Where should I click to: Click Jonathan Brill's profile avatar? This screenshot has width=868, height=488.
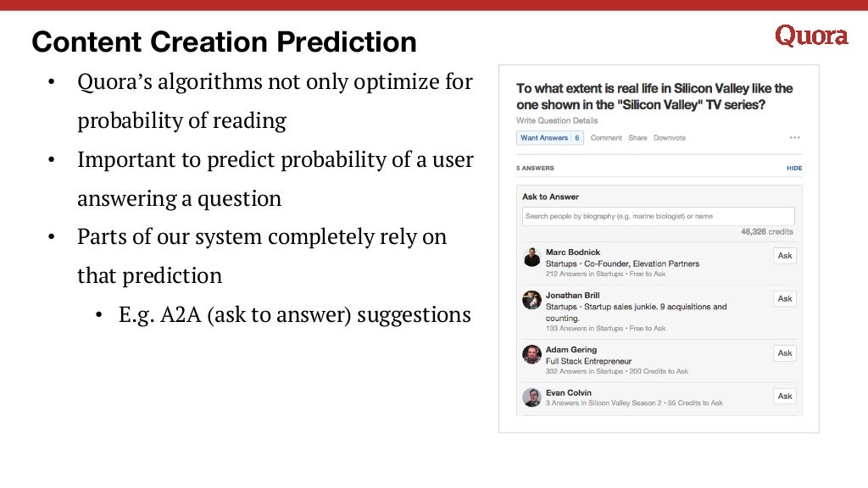click(532, 300)
